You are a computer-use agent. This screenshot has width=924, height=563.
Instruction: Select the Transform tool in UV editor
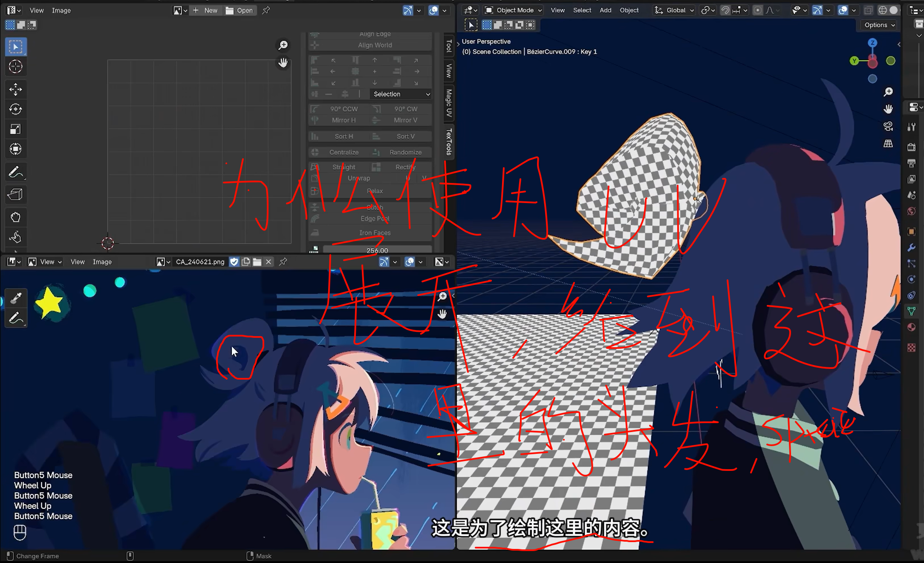click(16, 149)
